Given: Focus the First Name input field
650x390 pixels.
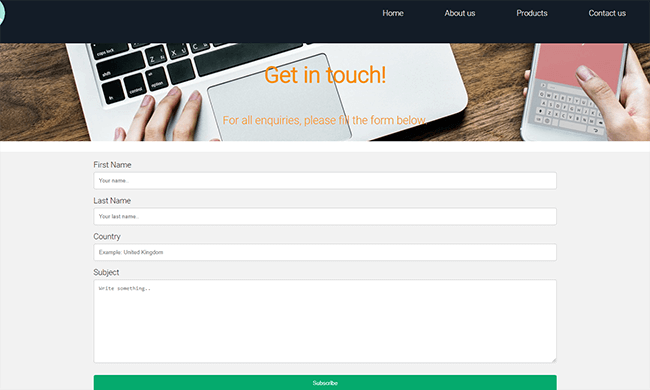Looking at the screenshot, I should (325, 181).
